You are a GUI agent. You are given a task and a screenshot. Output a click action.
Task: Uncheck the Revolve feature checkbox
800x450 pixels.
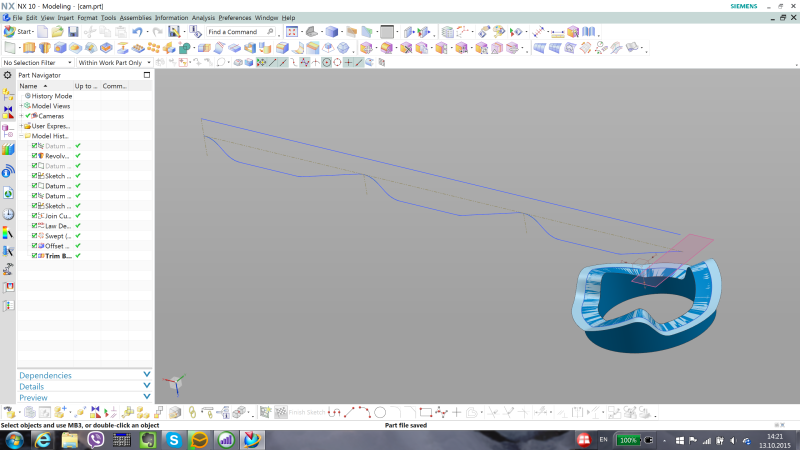pyautogui.click(x=34, y=156)
